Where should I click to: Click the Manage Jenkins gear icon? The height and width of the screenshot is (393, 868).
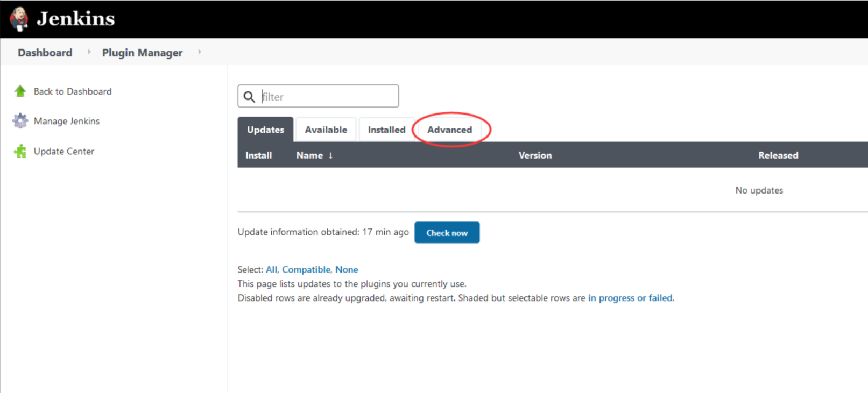pyautogui.click(x=20, y=121)
